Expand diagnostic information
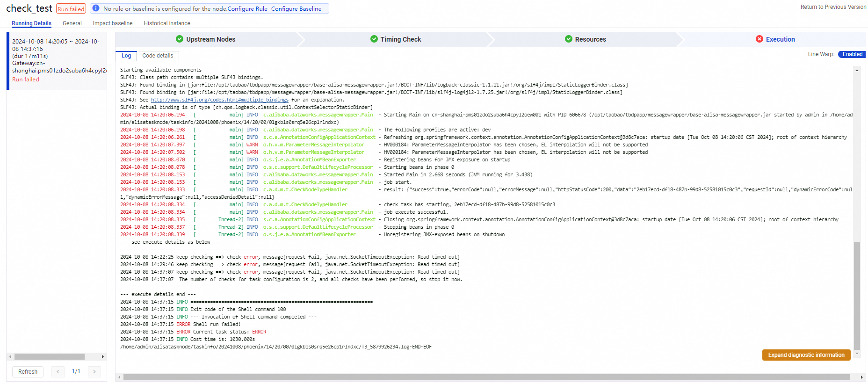 pyautogui.click(x=806, y=355)
